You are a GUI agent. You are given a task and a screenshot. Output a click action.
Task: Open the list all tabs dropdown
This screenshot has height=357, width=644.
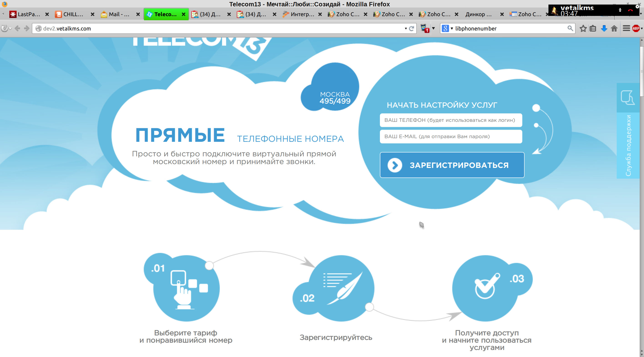[x=641, y=14]
